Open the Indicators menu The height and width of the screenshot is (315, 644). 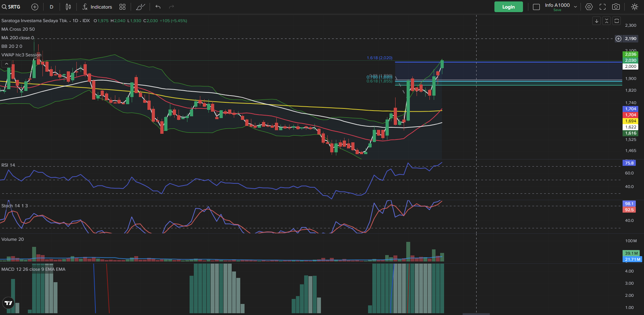(97, 7)
